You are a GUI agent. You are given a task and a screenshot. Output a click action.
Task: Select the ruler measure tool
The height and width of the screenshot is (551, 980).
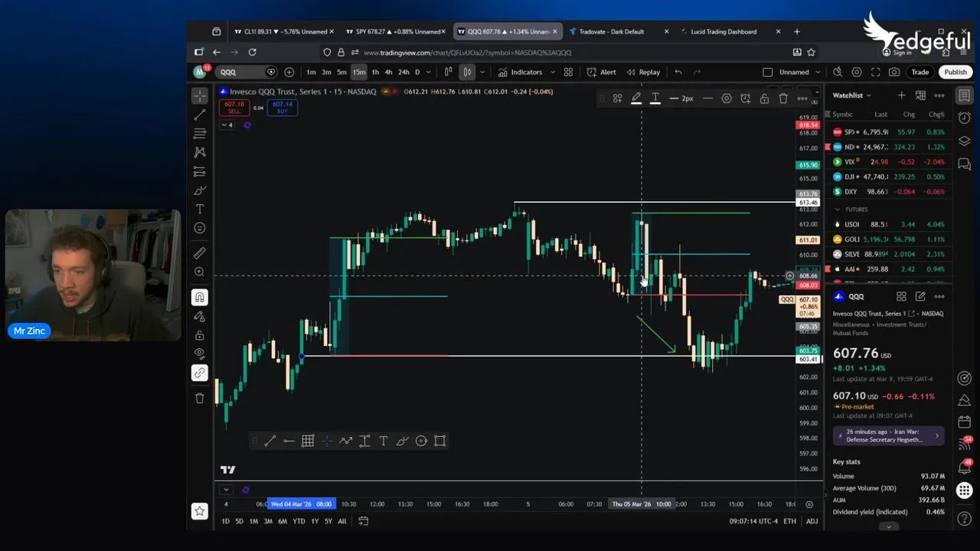pyautogui.click(x=199, y=253)
